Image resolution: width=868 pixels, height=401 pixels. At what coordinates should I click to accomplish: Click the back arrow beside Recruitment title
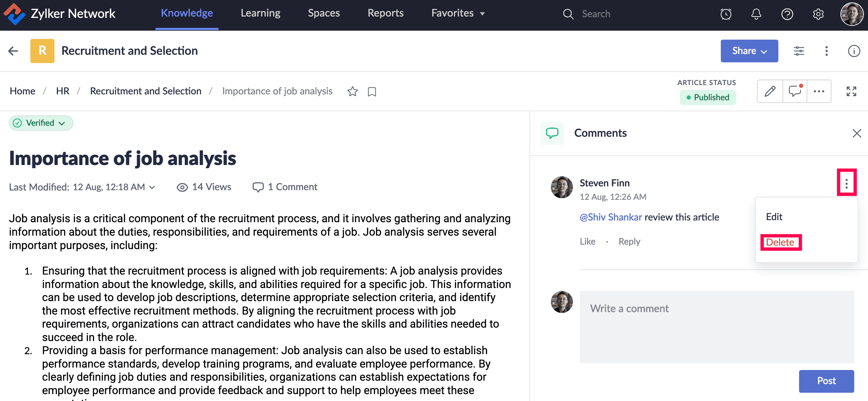13,51
